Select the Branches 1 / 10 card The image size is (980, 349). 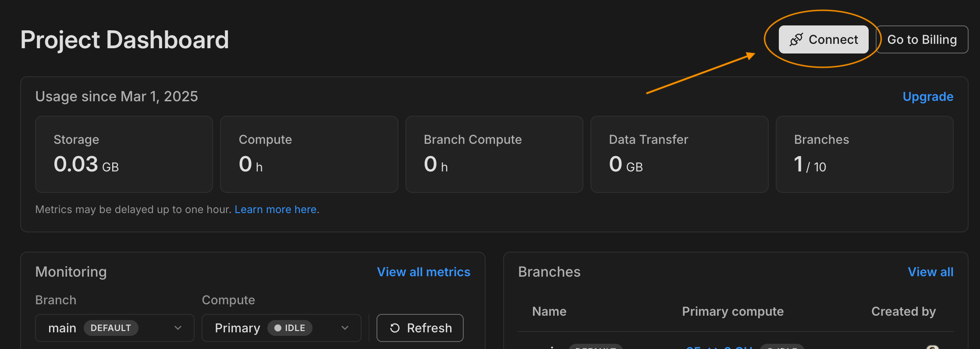click(x=864, y=154)
